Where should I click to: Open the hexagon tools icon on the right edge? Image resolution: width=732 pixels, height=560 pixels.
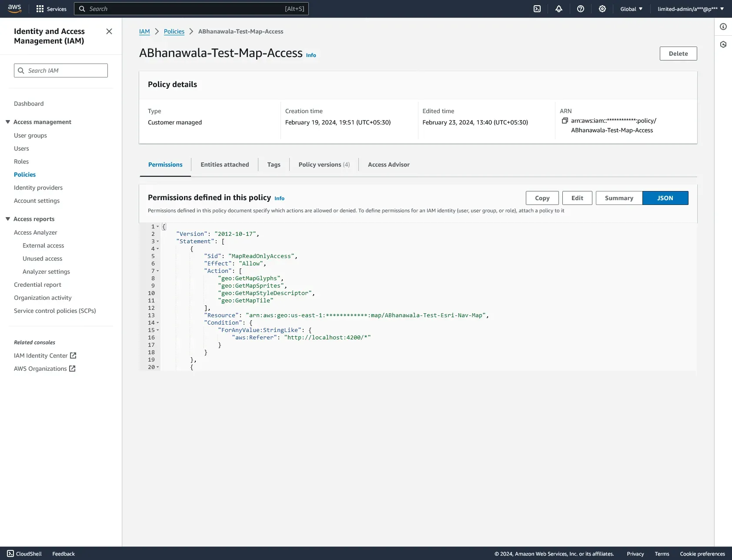tap(723, 44)
